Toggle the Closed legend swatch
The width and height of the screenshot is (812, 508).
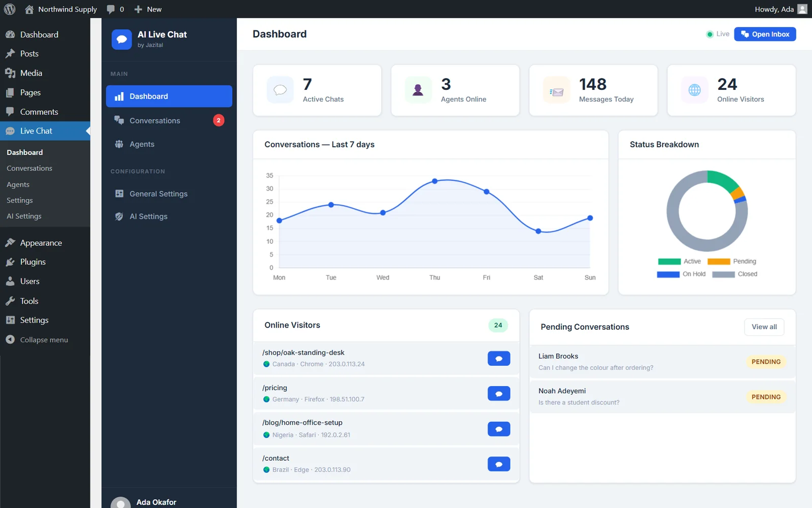[724, 274]
